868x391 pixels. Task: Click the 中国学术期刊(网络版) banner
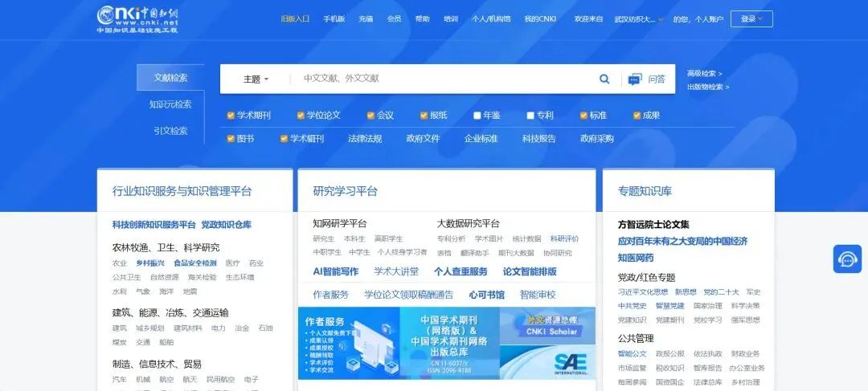(449, 344)
